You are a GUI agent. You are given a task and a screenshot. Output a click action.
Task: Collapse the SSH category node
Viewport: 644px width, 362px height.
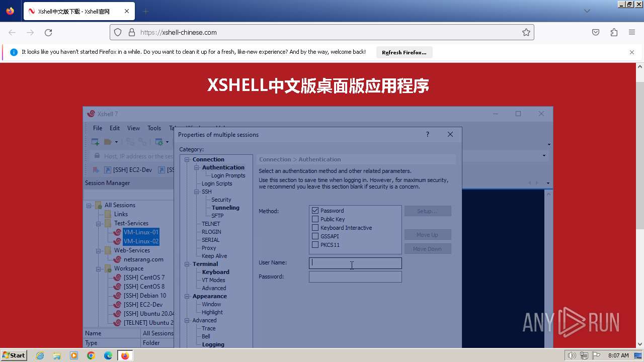pos(197,192)
